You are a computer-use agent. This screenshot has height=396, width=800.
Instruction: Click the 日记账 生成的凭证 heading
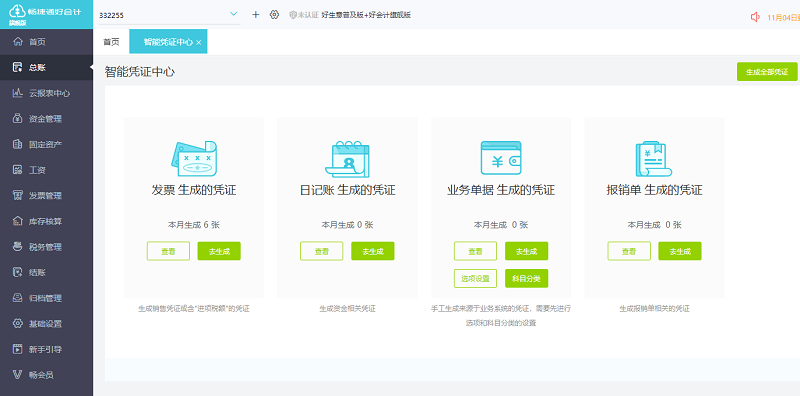[x=347, y=190]
